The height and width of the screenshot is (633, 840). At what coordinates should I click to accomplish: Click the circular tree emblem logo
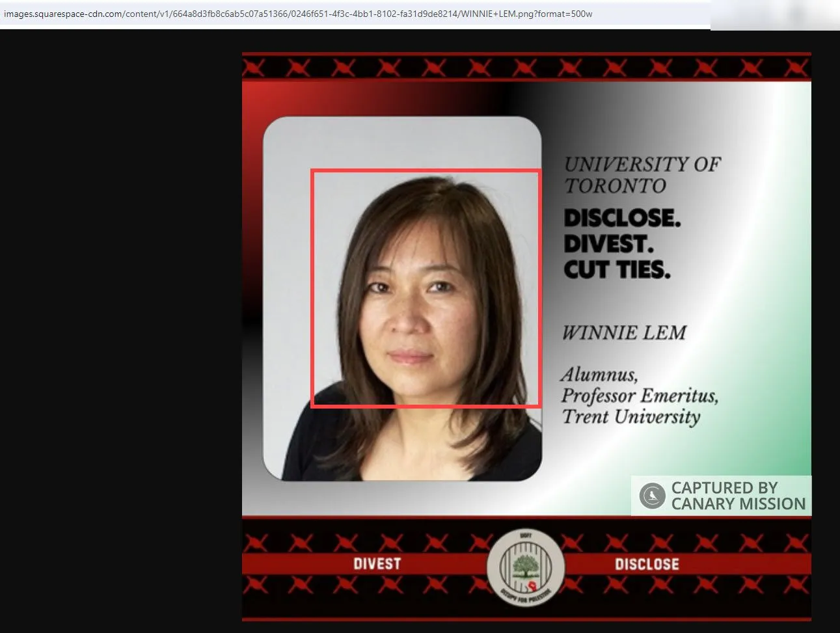526,567
